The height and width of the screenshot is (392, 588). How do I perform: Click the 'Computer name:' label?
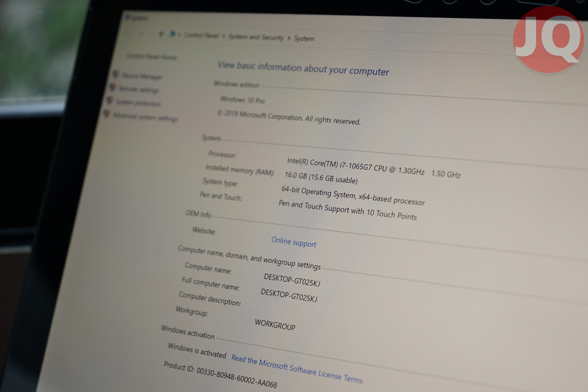pos(208,268)
